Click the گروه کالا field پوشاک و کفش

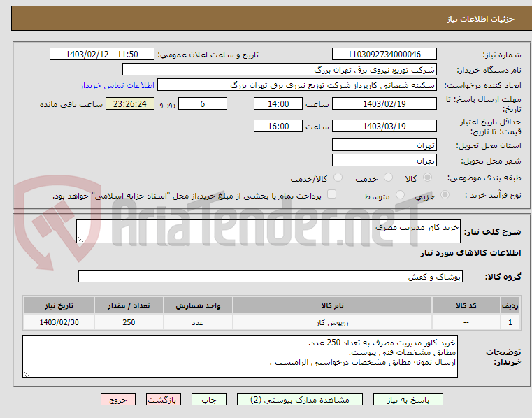270,277
